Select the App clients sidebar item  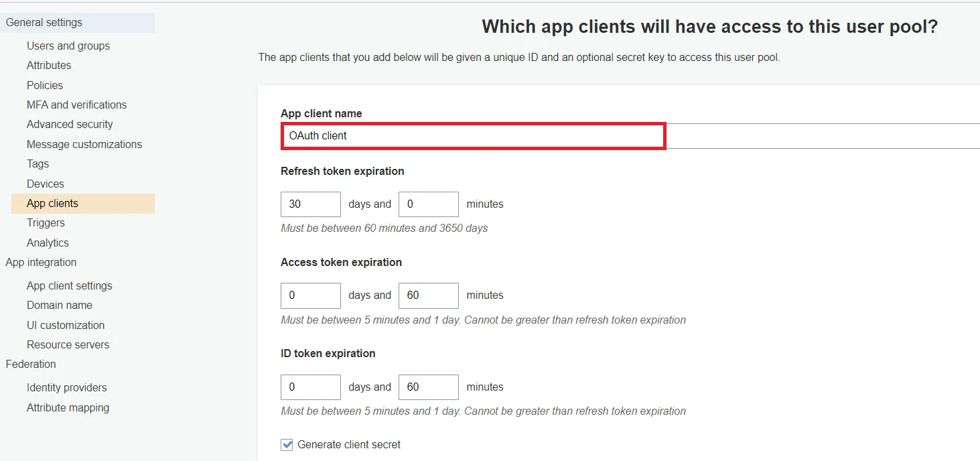tap(52, 204)
